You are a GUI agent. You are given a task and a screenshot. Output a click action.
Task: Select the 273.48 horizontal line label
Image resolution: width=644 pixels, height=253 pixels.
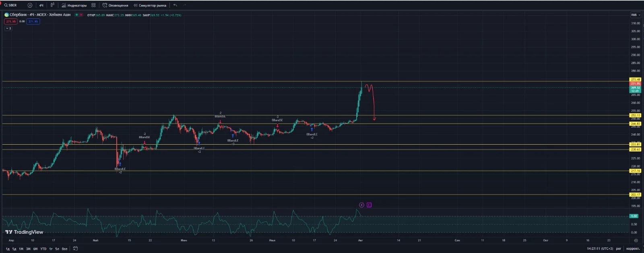[636, 79]
